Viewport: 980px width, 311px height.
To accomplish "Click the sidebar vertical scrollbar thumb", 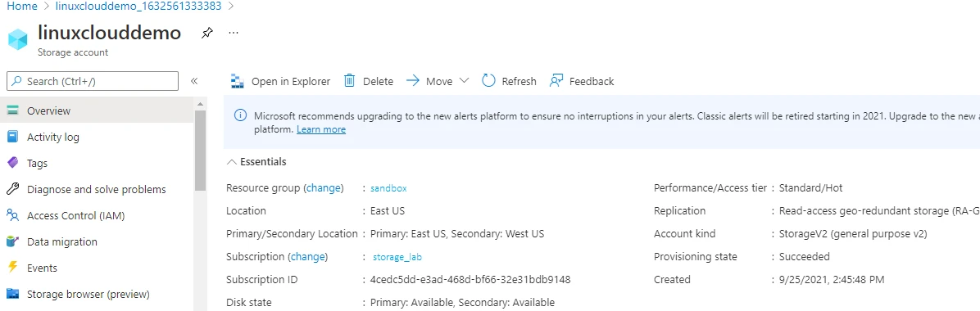I will (x=200, y=150).
